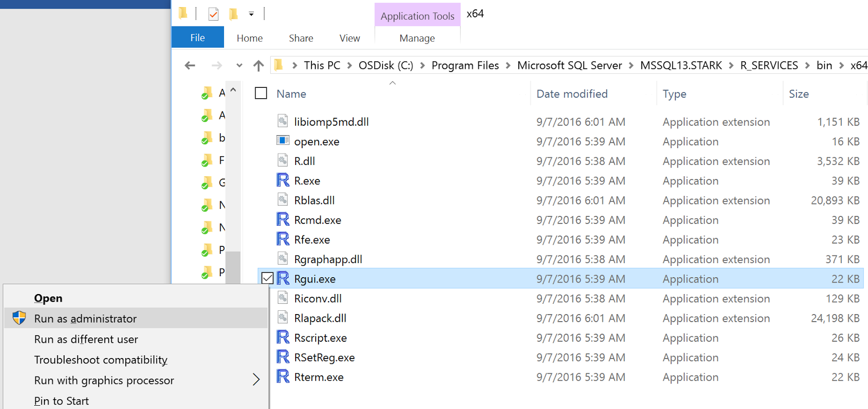This screenshot has width=868, height=409.
Task: Expand the chevron after MSSQL13.STARK
Action: pyautogui.click(x=731, y=66)
